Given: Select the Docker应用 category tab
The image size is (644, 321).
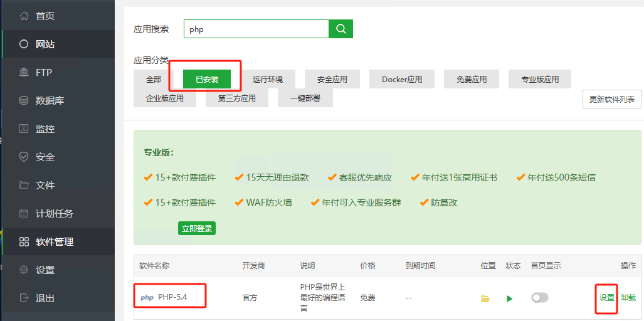Looking at the screenshot, I should coord(402,80).
